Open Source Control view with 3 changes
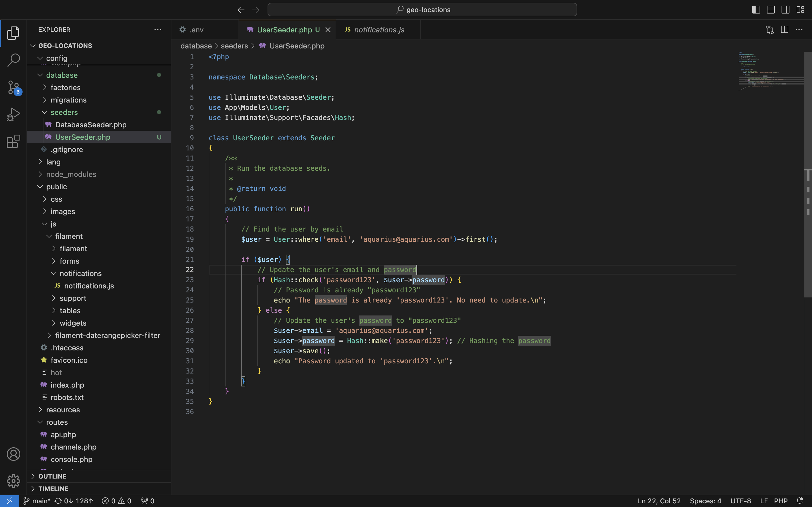 (x=14, y=88)
